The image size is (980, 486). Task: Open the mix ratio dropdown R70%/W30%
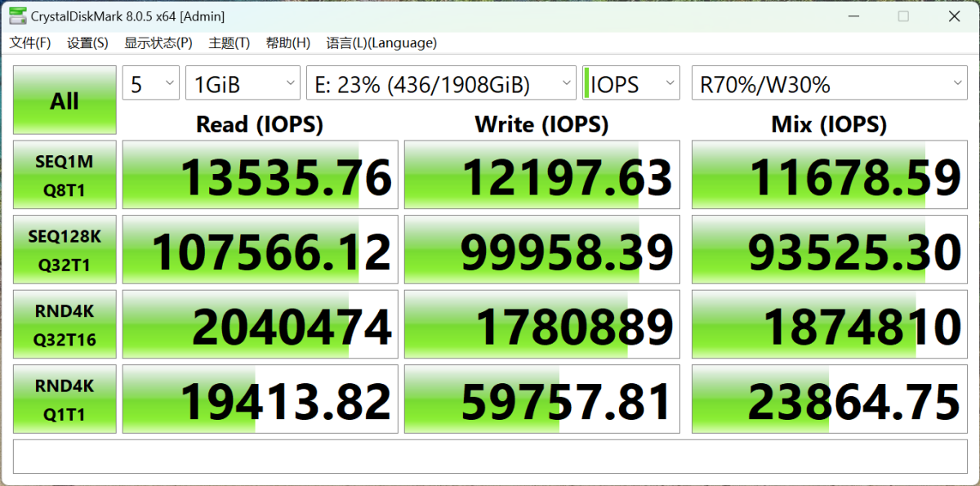(x=830, y=83)
